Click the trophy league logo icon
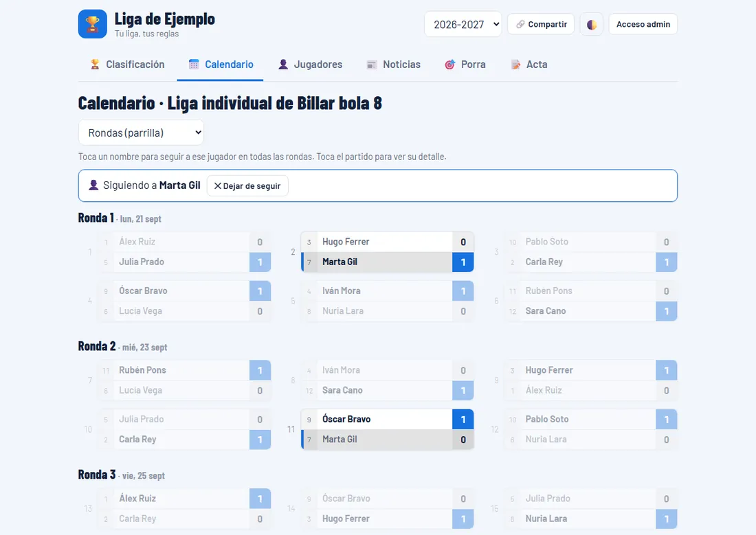Screen dimensions: 756x535 pos(93,24)
